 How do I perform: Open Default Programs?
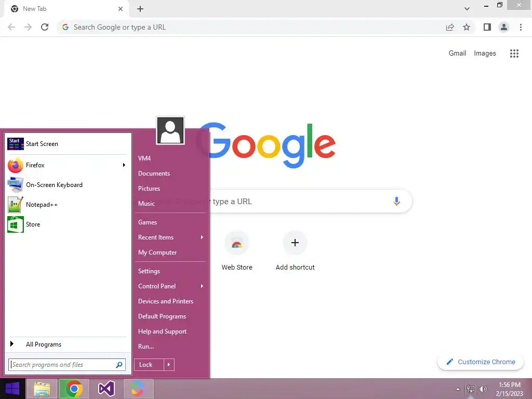[x=170, y=316]
